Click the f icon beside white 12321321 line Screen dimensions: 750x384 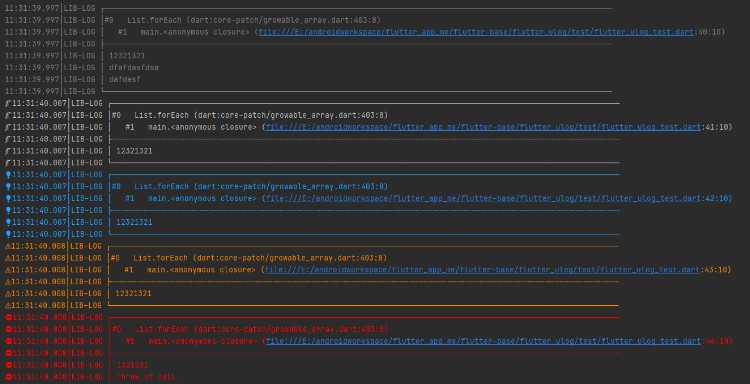point(8,151)
